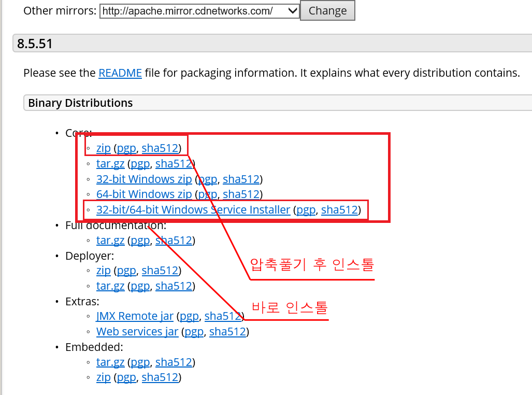The width and height of the screenshot is (532, 395).
Task: Open pgp for Deployer zip
Action: [x=126, y=271]
